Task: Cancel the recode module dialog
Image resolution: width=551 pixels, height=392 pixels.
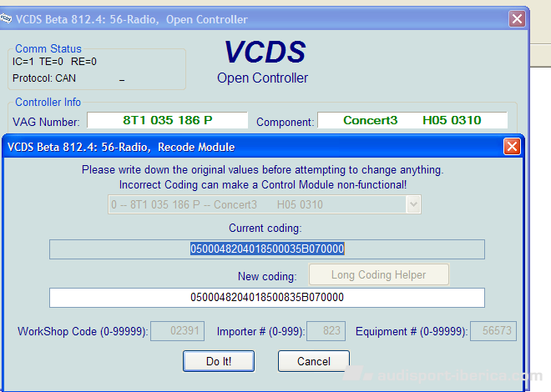Action: pyautogui.click(x=313, y=361)
